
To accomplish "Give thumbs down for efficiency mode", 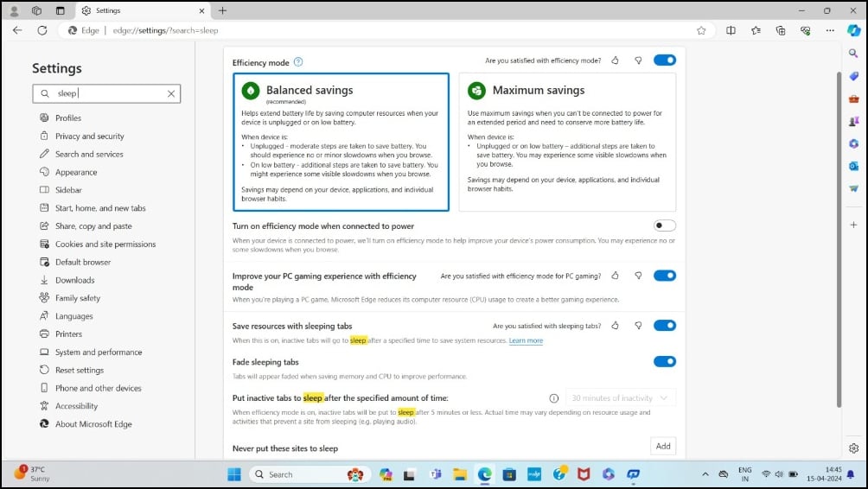I will point(638,60).
